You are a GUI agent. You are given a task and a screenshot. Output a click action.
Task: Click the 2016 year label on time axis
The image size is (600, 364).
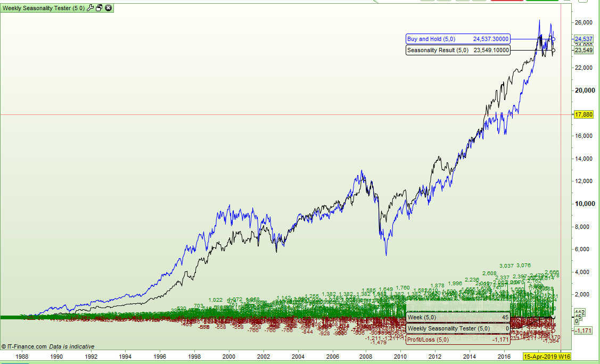tap(504, 357)
